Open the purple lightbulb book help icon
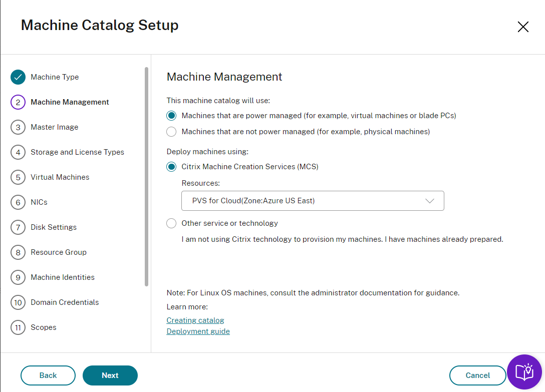The width and height of the screenshot is (545, 392). click(x=524, y=372)
